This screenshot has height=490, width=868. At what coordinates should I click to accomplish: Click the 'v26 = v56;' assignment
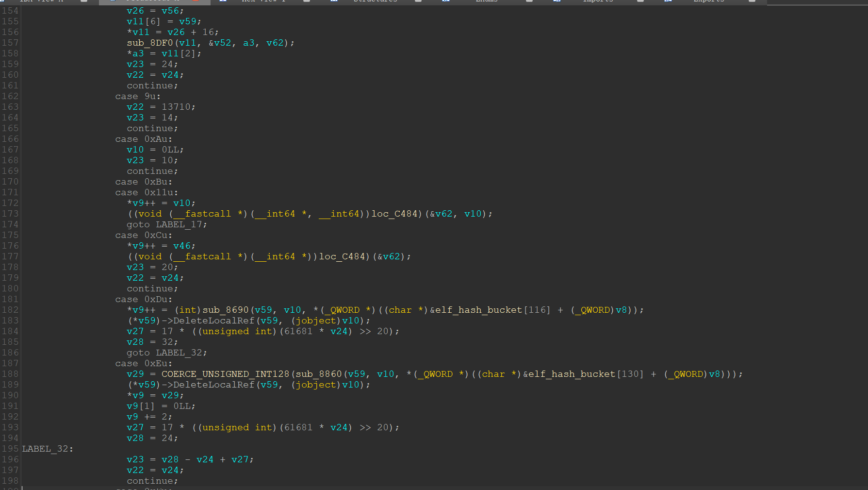tap(155, 11)
